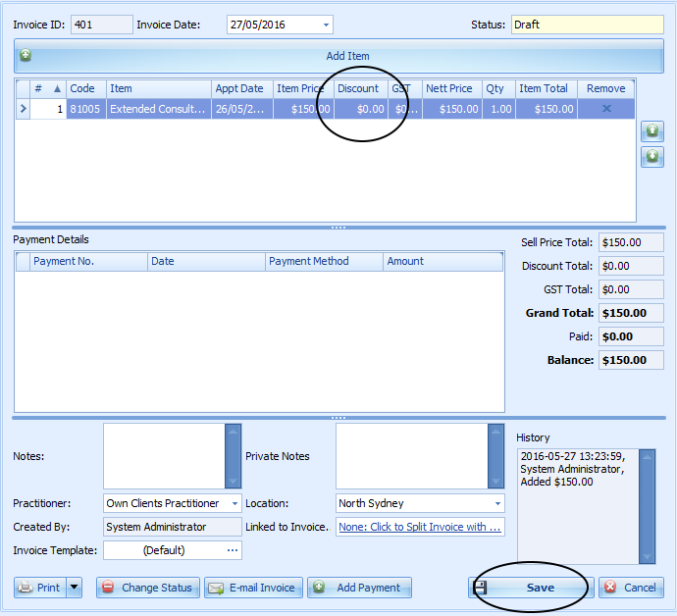The height and width of the screenshot is (616, 677).
Task: Click the History panel scrollbar
Action: point(647,506)
